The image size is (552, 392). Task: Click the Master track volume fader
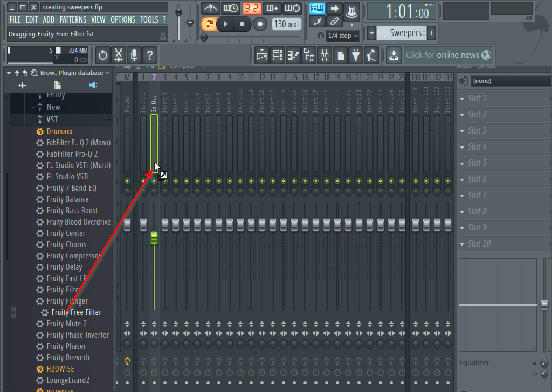click(127, 225)
